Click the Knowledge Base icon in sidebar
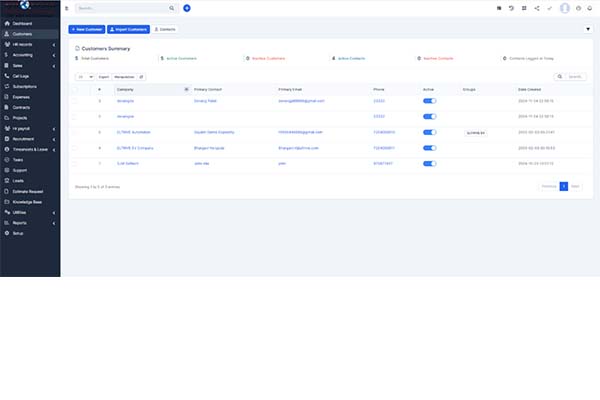 pyautogui.click(x=7, y=202)
